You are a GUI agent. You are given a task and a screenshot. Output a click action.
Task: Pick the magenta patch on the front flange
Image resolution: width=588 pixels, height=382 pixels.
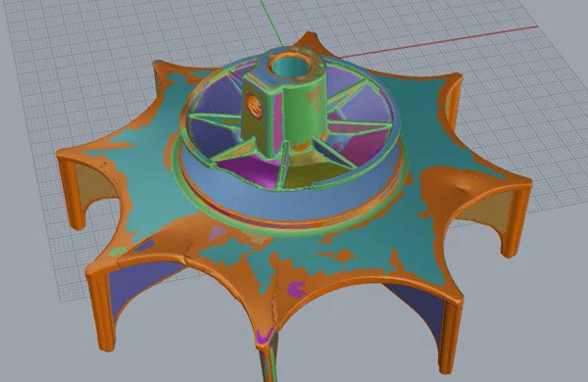coord(296,289)
